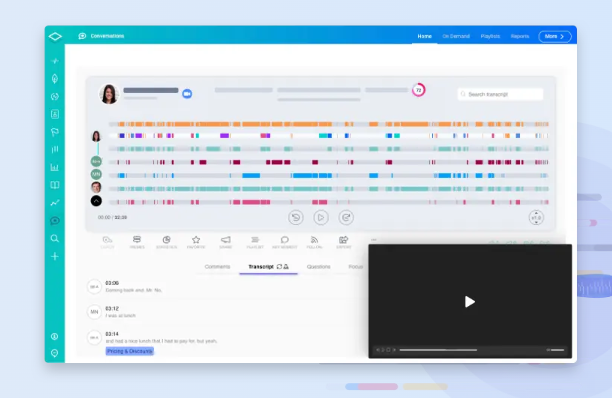
Task: Select the conversations chat bubble sidebar icon
Action: pyautogui.click(x=55, y=220)
